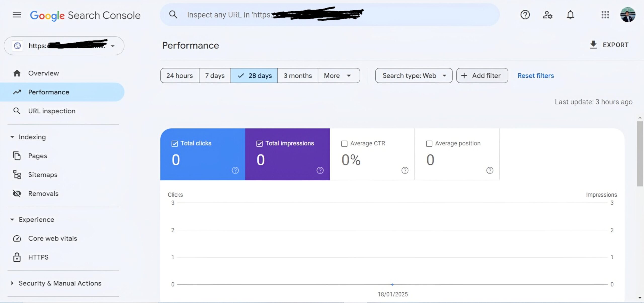The height and width of the screenshot is (303, 644).
Task: Click the Total clicks help icon
Action: pos(235,171)
